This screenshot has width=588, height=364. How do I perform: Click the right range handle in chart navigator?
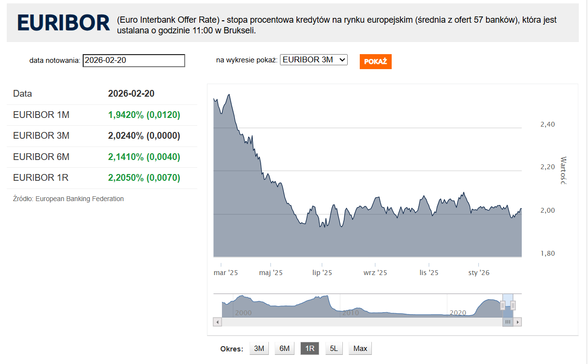[513, 305]
